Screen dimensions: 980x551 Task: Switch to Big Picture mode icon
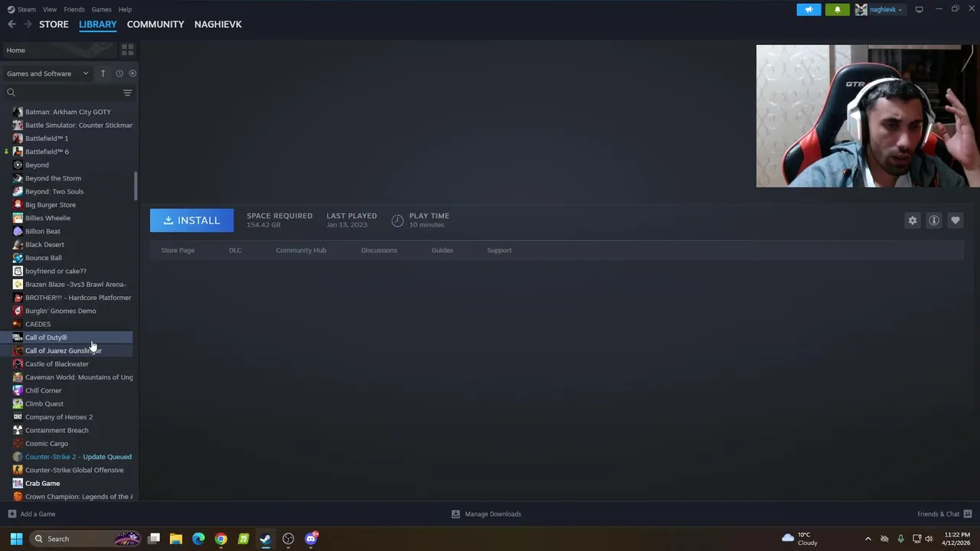[x=919, y=9]
